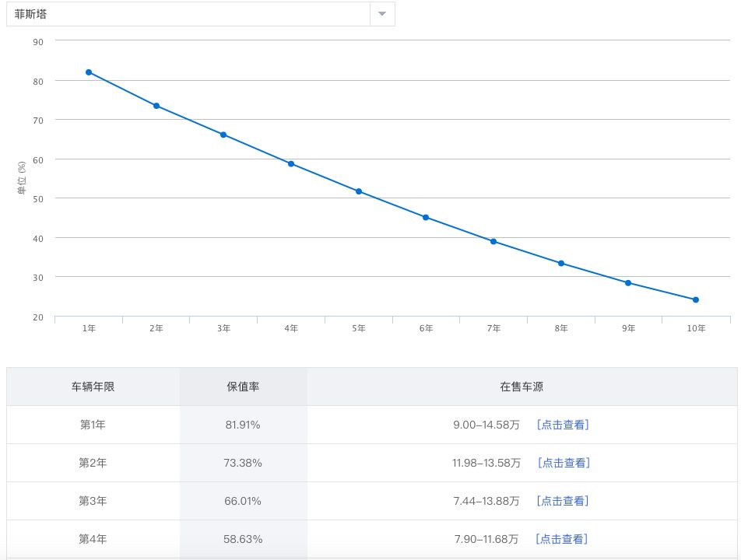Image resolution: width=741 pixels, height=560 pixels.
Task: Select the 4年 data point on chart
Action: coord(291,164)
